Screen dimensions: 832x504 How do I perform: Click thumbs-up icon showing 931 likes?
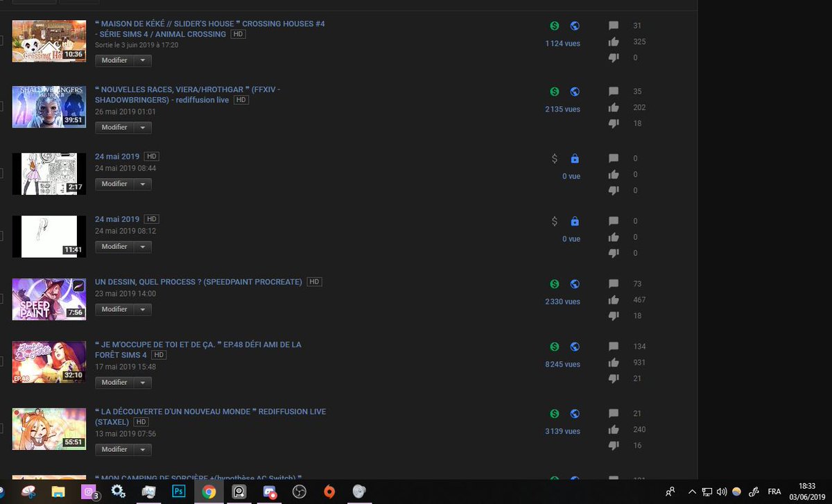coord(614,363)
